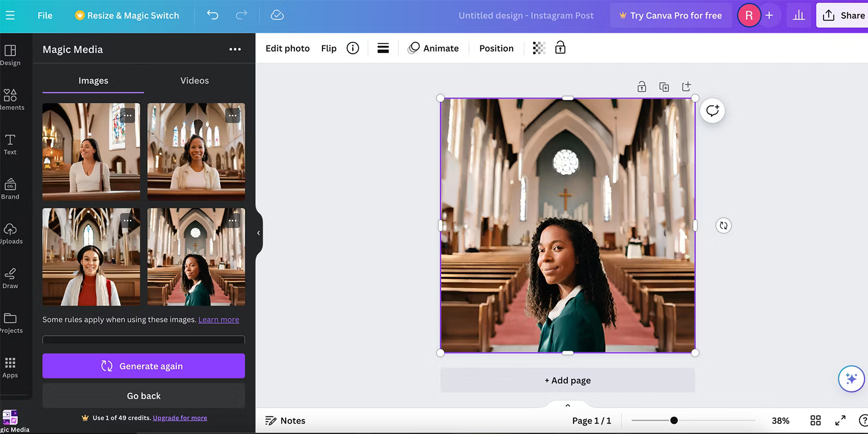Click the duplicate page icon above canvas
The height and width of the screenshot is (434, 868).
tap(664, 87)
